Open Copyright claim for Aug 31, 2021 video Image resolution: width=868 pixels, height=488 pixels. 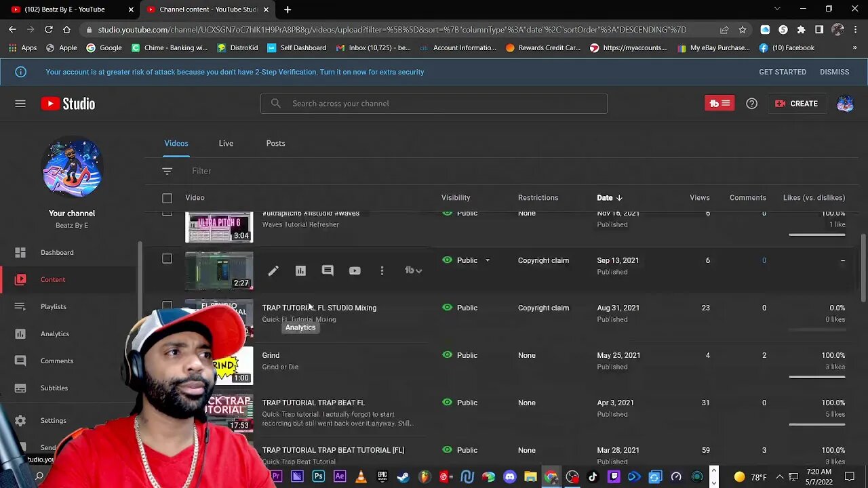[543, 308]
